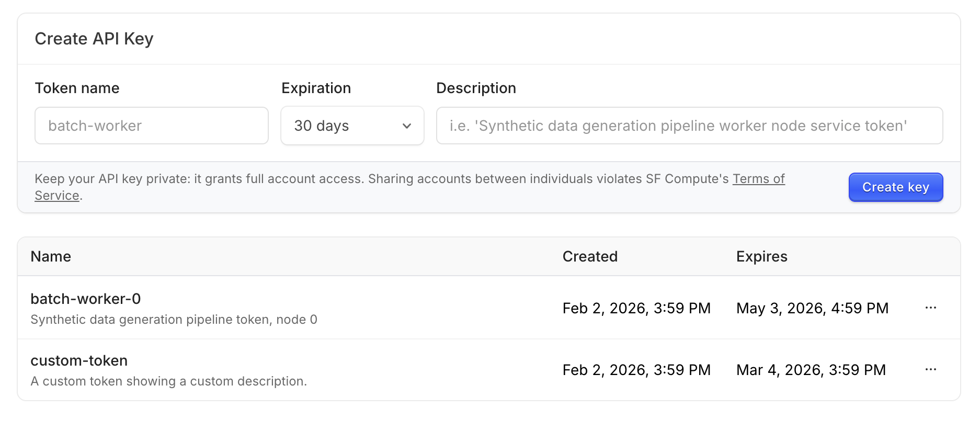
Task: Open the custom-token row options menu
Action: [930, 370]
